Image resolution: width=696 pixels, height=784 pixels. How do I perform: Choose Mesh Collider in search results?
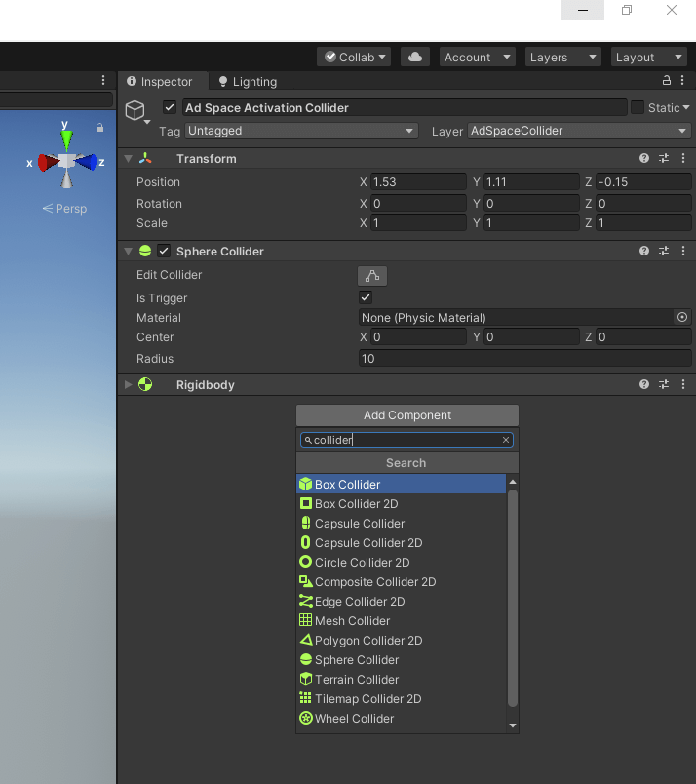(401, 620)
